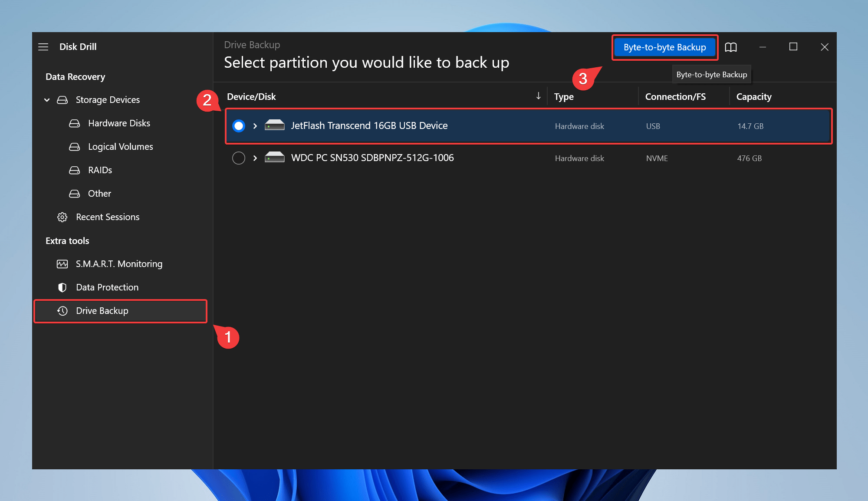Click the Other storage devices item
Image resolution: width=868 pixels, height=501 pixels.
[x=99, y=193]
